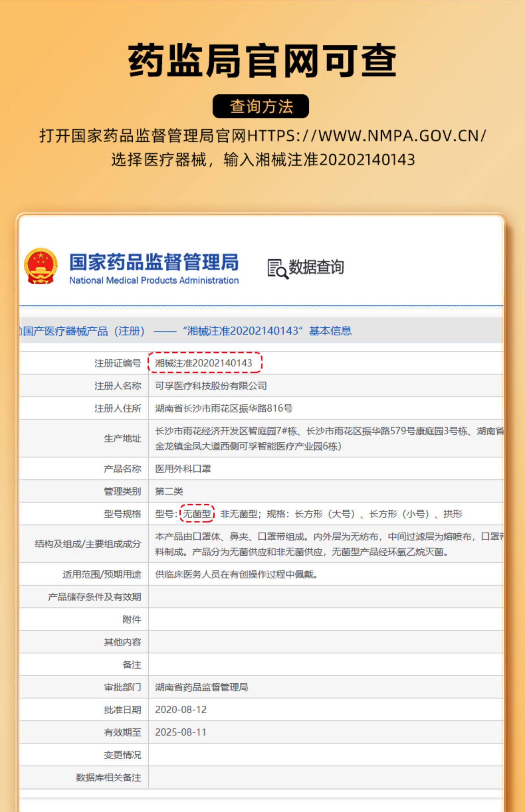The width and height of the screenshot is (525, 812).
Task: Select the 审批部门 label
Action: tap(122, 687)
